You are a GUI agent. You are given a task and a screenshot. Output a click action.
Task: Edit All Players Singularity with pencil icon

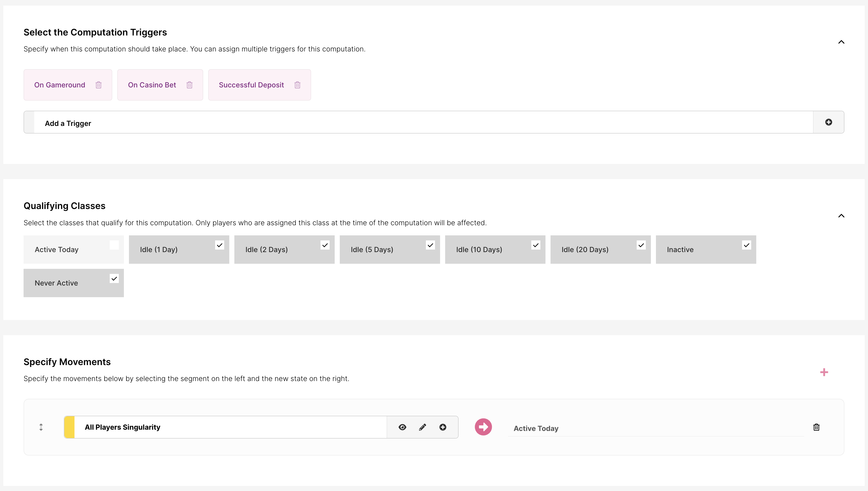(x=423, y=427)
